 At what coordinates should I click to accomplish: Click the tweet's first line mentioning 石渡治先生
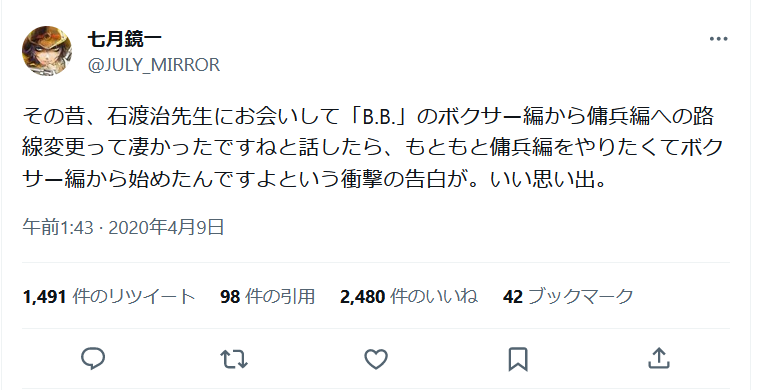tap(368, 117)
